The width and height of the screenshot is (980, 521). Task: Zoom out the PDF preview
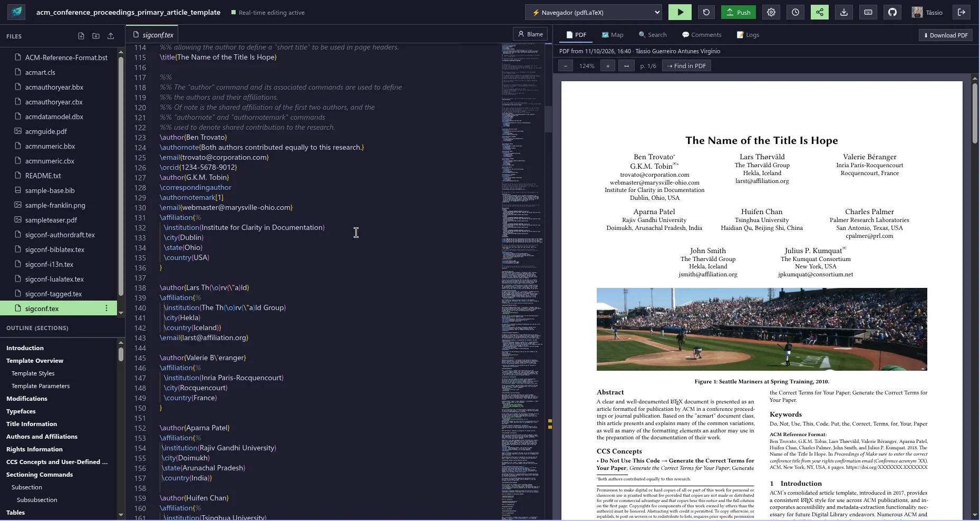tap(566, 66)
